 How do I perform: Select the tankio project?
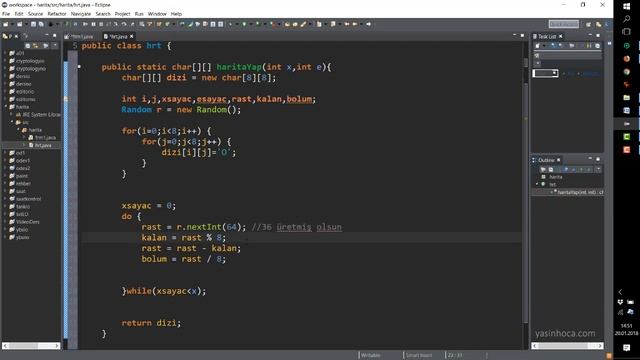23,207
